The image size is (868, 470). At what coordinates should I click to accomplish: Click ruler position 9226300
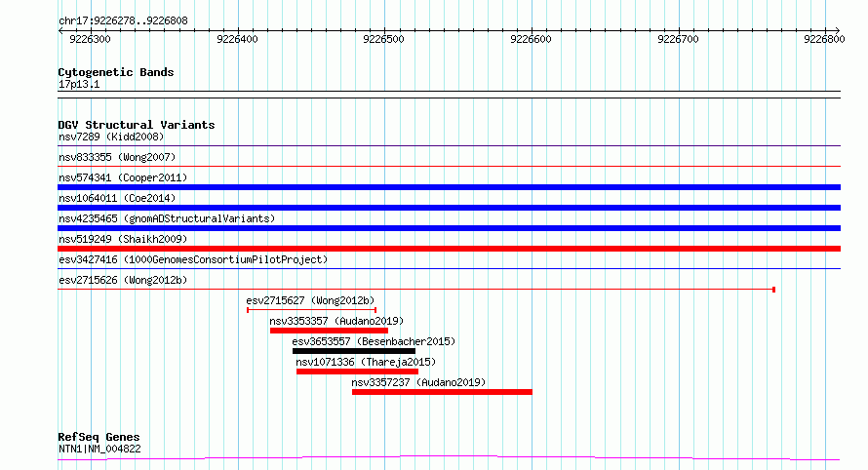(x=91, y=39)
